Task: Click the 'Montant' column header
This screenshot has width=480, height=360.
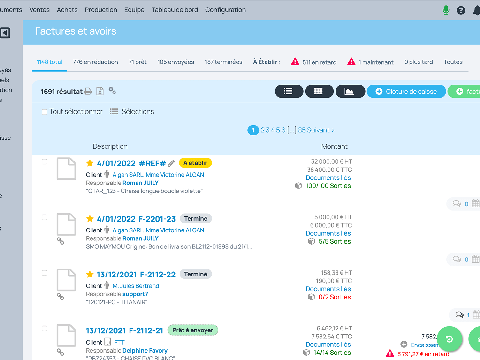Action: pyautogui.click(x=335, y=146)
